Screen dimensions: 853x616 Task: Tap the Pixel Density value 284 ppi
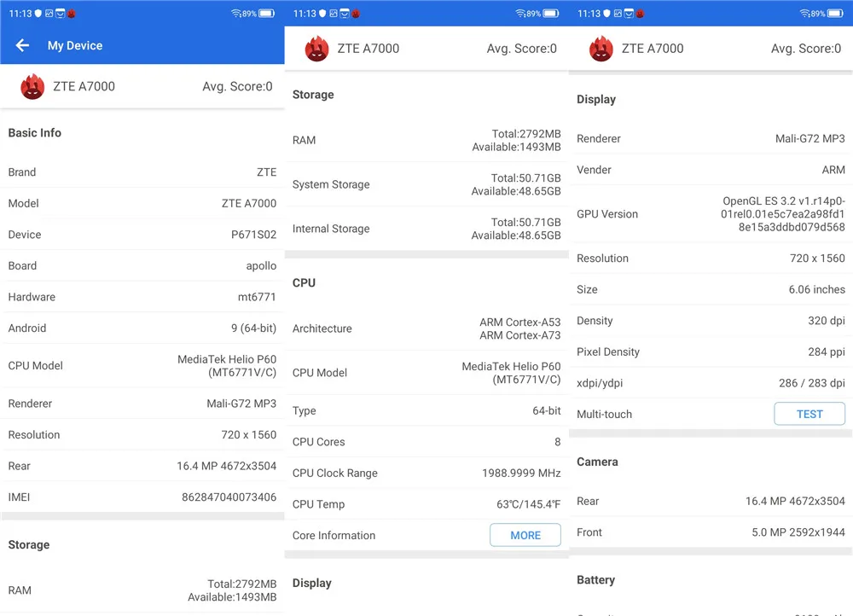(827, 352)
